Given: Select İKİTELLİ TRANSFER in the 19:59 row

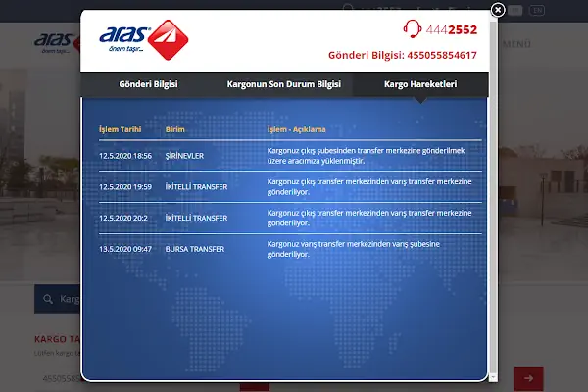Looking at the screenshot, I should point(196,187).
